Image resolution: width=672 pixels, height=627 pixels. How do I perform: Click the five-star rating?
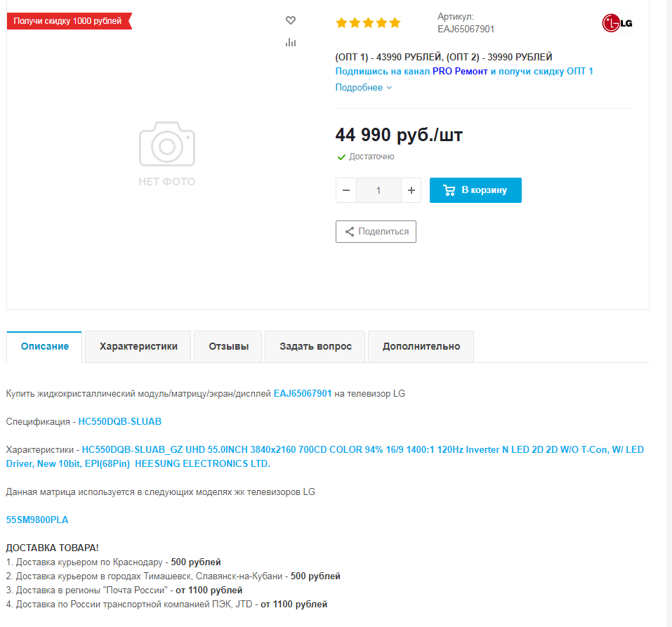point(368,23)
